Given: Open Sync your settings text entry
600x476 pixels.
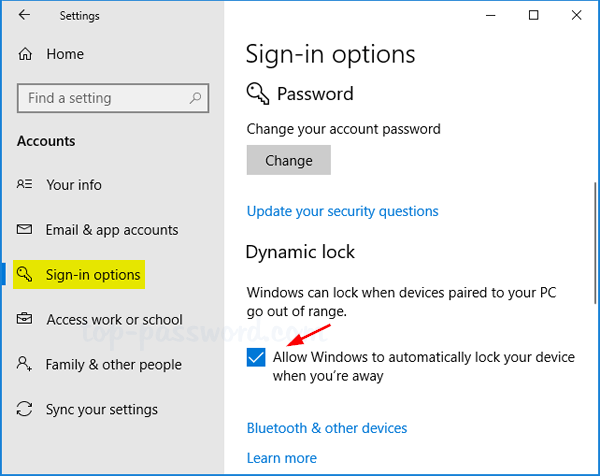Looking at the screenshot, I should [102, 410].
